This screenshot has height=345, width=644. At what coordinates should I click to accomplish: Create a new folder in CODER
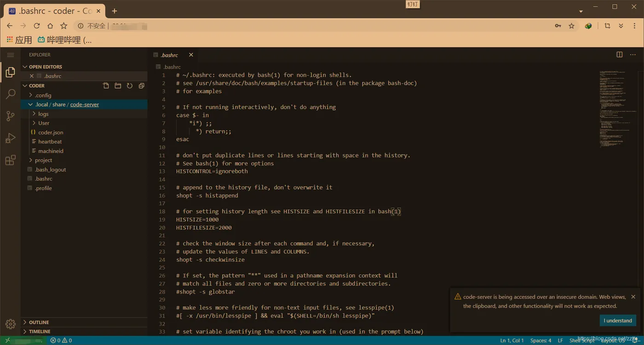point(118,86)
